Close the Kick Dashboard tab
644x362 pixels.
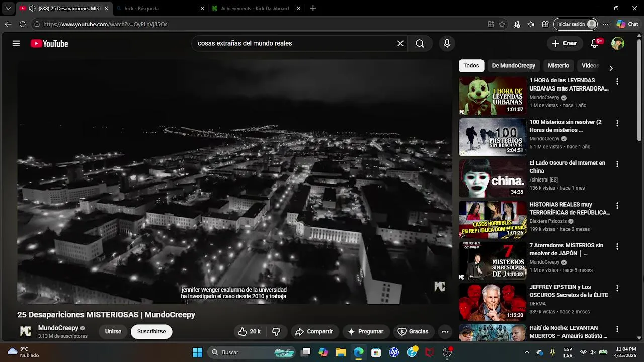(x=298, y=8)
